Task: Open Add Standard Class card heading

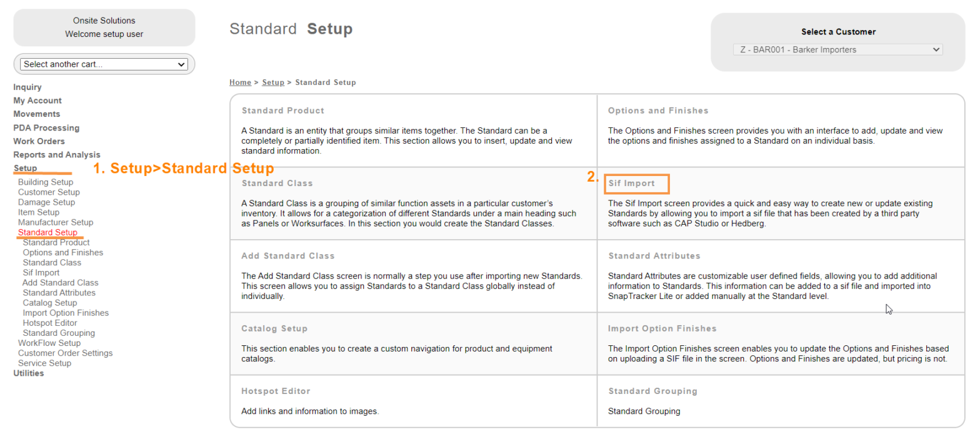Action: coord(288,256)
